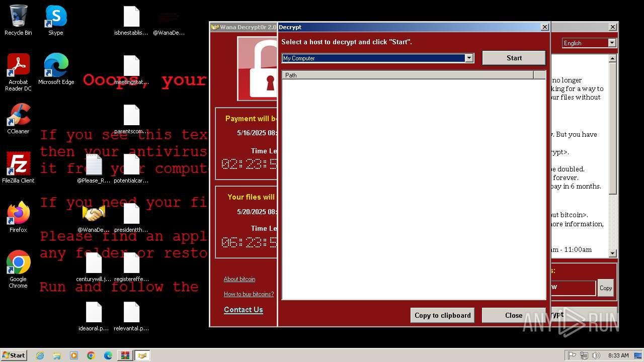Close Decrypt dialog with X button
The height and width of the screenshot is (362, 644).
pyautogui.click(x=544, y=27)
